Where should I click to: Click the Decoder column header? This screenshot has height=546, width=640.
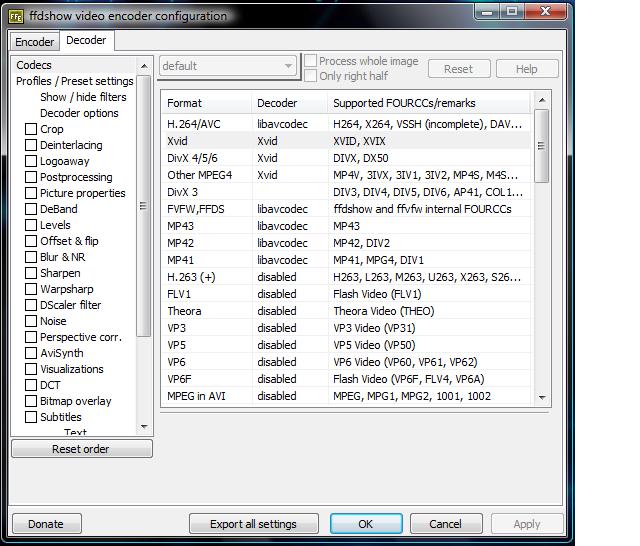coord(290,103)
